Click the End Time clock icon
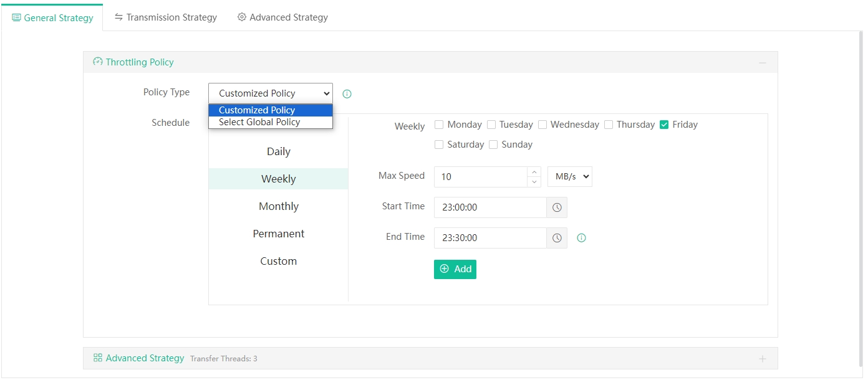The width and height of the screenshot is (868, 380). point(557,238)
